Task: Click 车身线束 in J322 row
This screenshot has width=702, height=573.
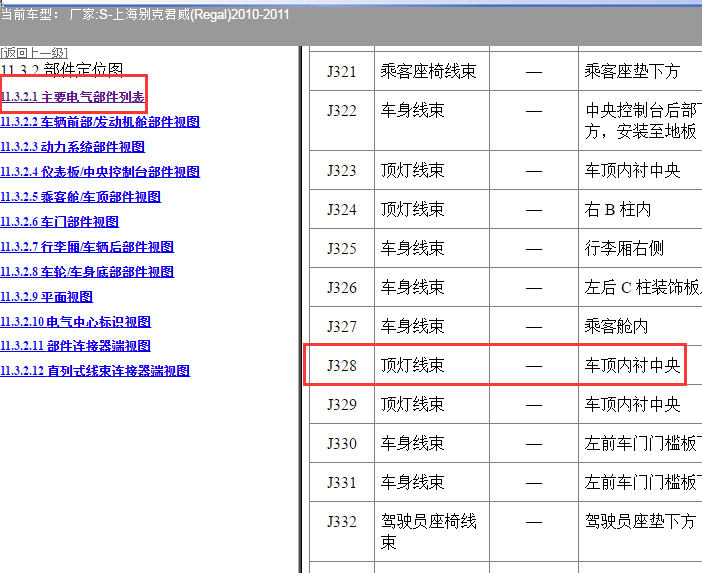Action: (412, 111)
